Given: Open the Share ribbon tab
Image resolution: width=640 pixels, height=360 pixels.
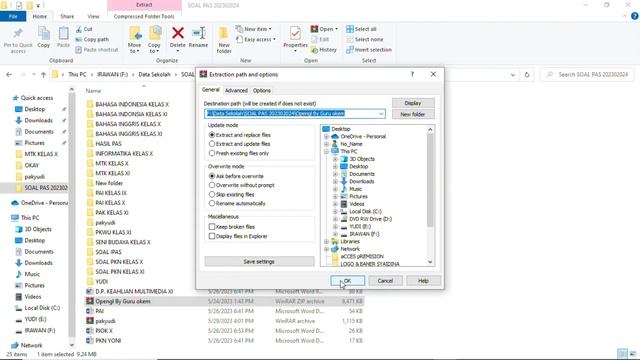Looking at the screenshot, I should click(67, 16).
